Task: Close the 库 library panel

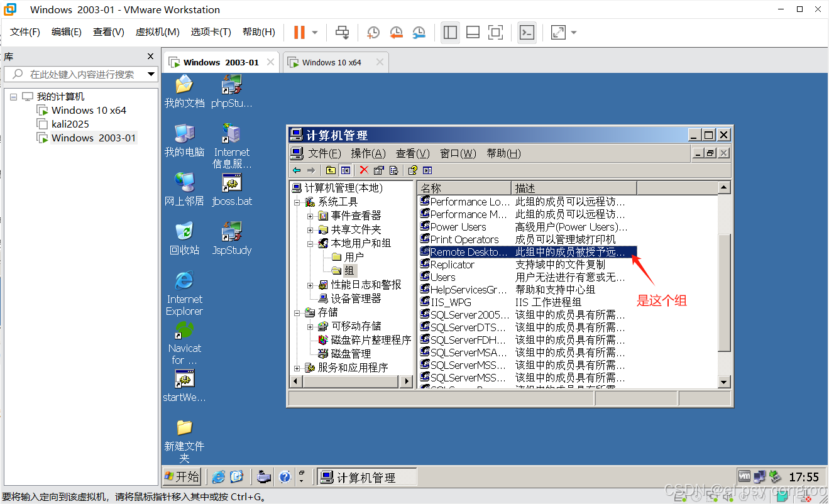Action: [150, 57]
